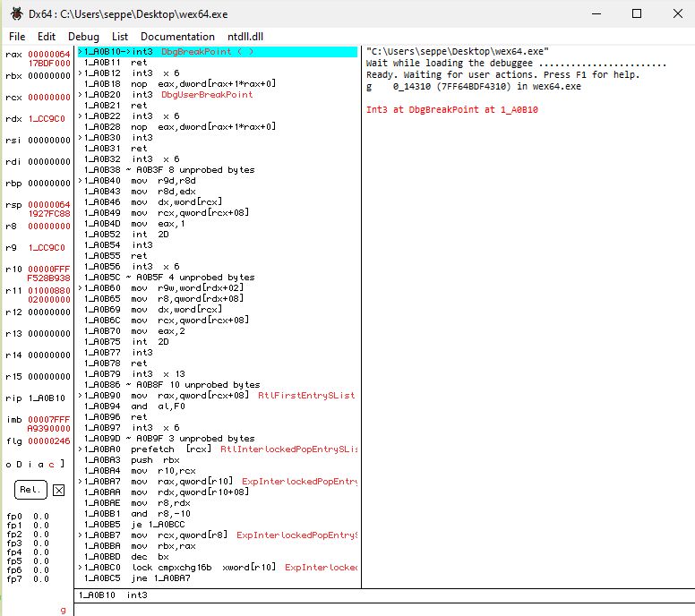Viewport: 695px width, 616px height.
Task: Click the 'g 0_14310' log entry
Action: coord(473,87)
